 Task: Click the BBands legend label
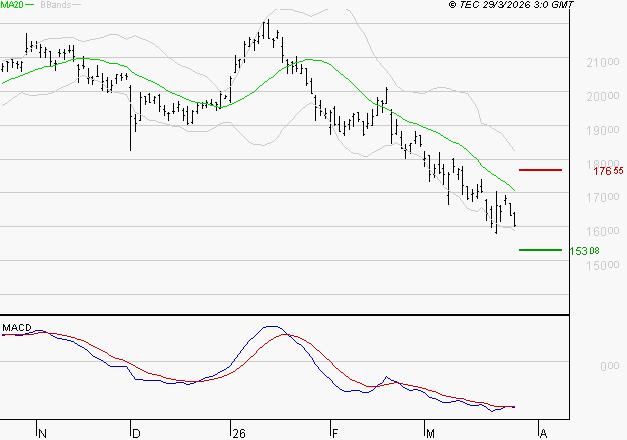(x=56, y=5)
